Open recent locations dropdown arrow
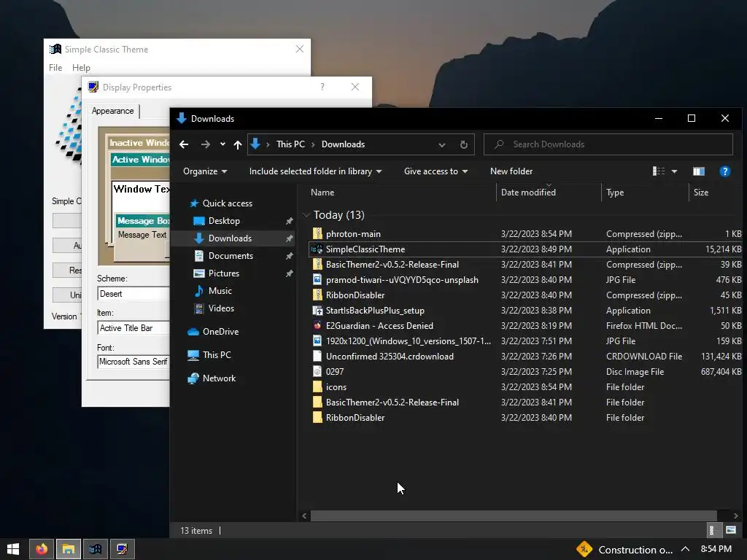747x560 pixels. 222,144
